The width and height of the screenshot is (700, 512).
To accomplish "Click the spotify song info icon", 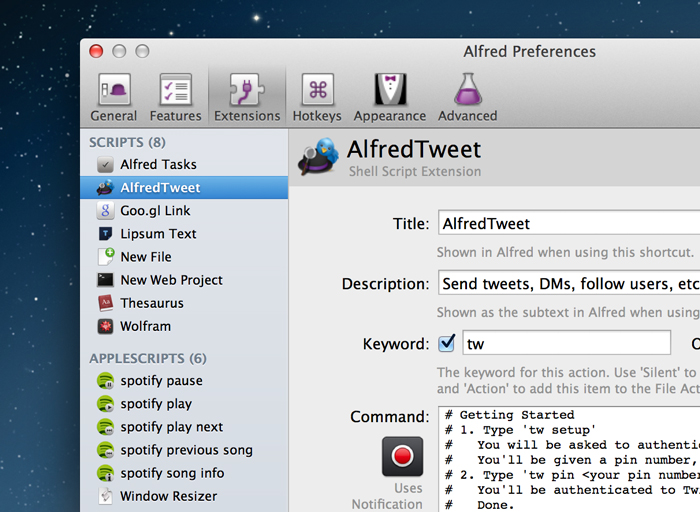I will pyautogui.click(x=105, y=473).
